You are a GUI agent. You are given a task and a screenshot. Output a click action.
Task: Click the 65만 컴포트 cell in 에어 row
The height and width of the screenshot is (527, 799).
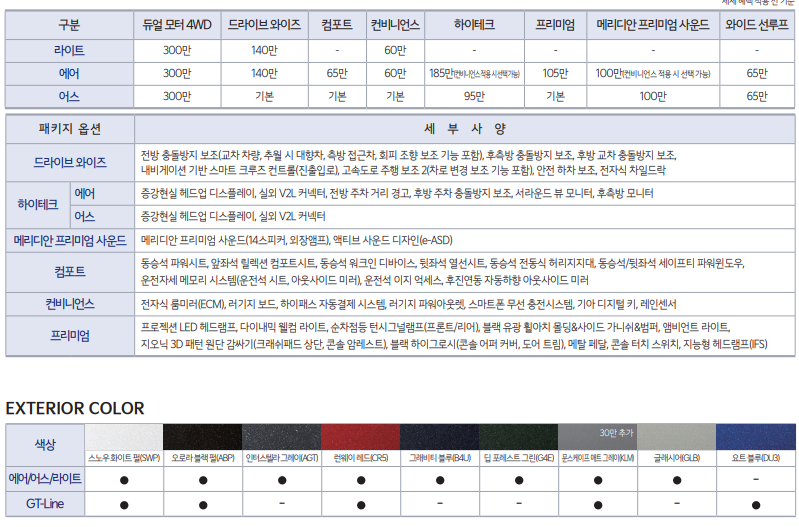[x=337, y=73]
